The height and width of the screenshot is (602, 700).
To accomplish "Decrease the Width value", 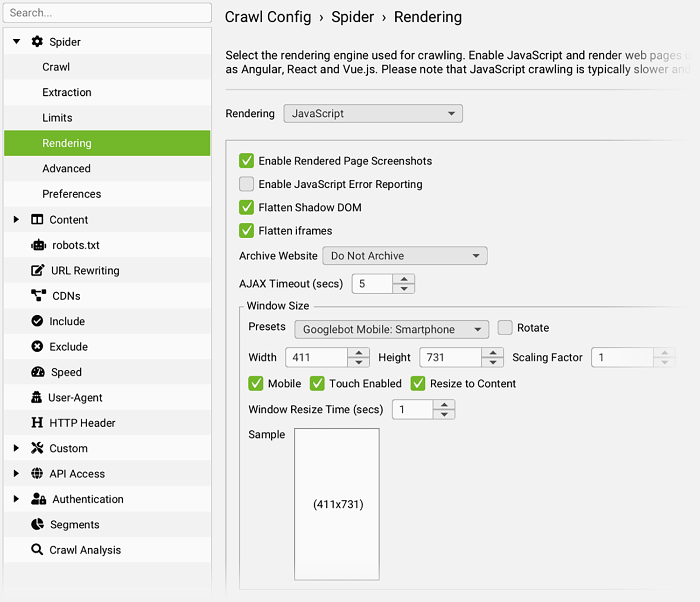I will click(359, 362).
